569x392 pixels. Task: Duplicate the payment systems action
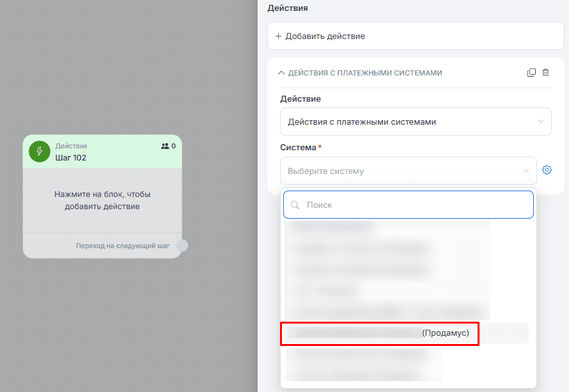point(531,73)
